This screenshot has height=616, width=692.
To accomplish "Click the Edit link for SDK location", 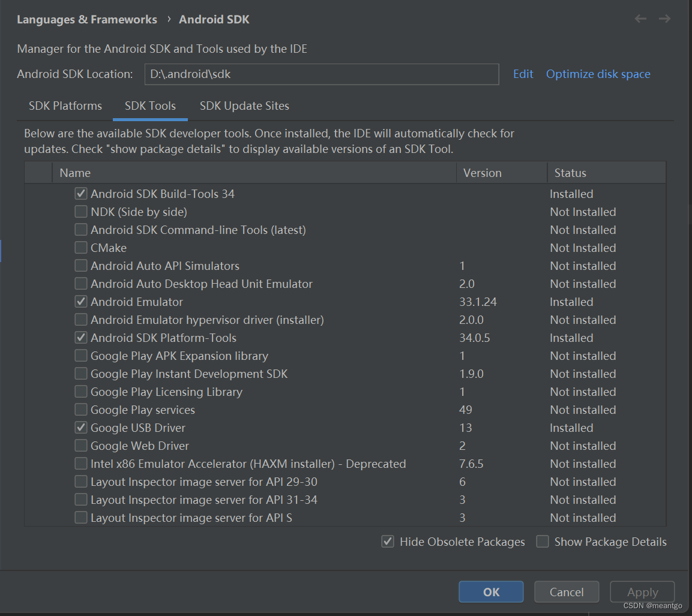I will click(x=523, y=74).
